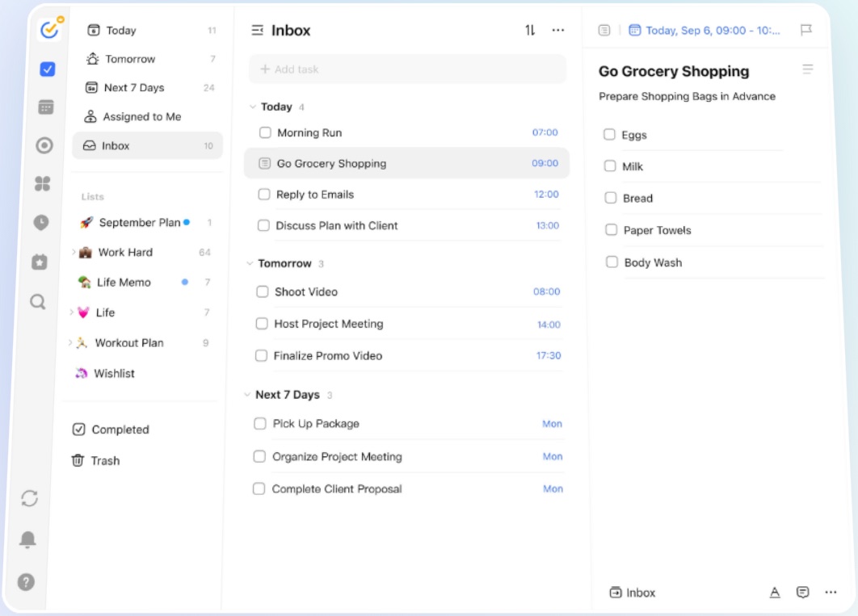Open the Trash list

(96, 461)
